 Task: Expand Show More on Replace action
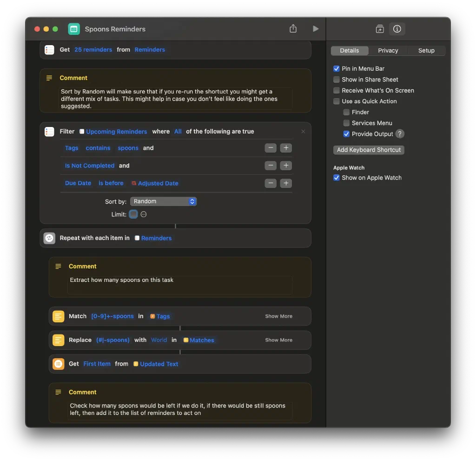pyautogui.click(x=278, y=340)
